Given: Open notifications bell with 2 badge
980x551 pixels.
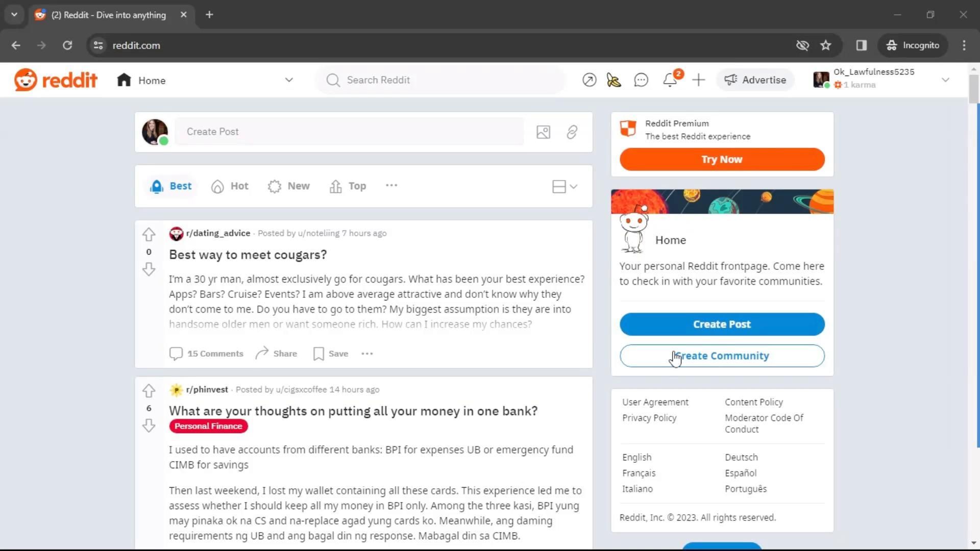Looking at the screenshot, I should point(671,80).
